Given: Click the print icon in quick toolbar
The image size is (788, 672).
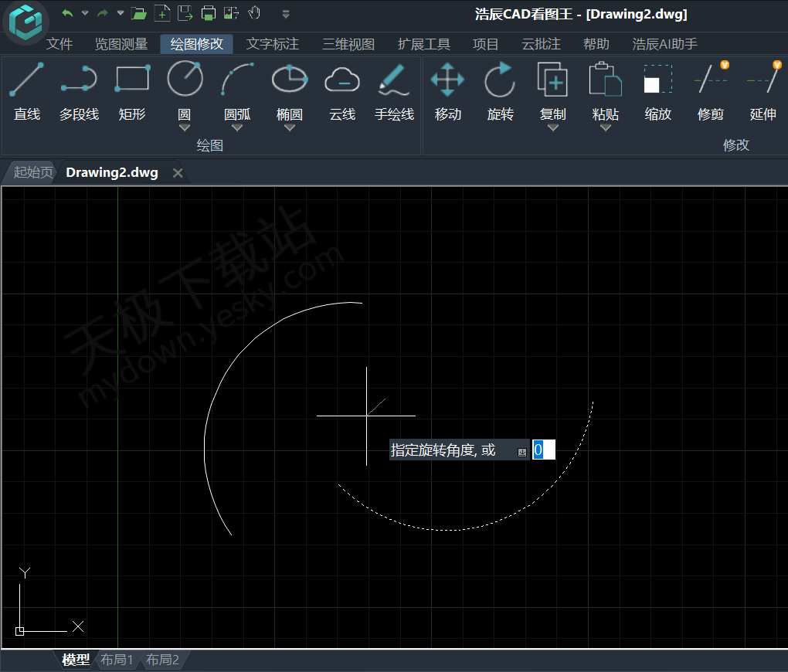Looking at the screenshot, I should pyautogui.click(x=208, y=13).
